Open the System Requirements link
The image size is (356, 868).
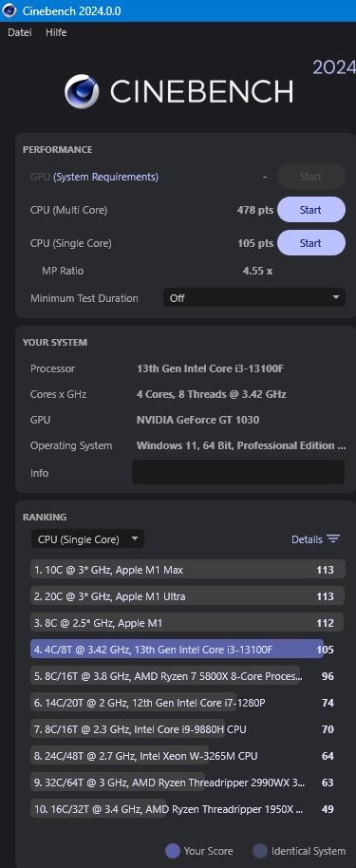tap(105, 178)
